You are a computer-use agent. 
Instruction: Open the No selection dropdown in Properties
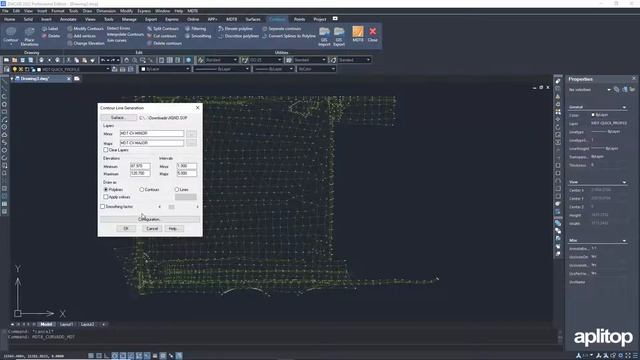point(609,89)
